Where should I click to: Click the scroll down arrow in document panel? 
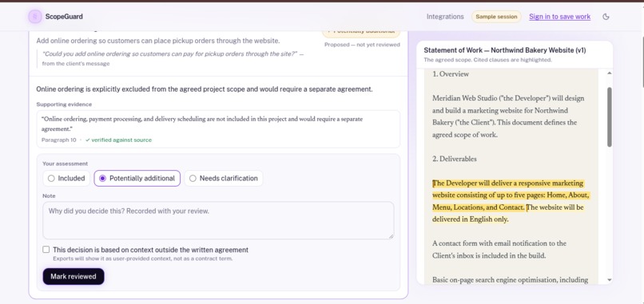coord(610,280)
